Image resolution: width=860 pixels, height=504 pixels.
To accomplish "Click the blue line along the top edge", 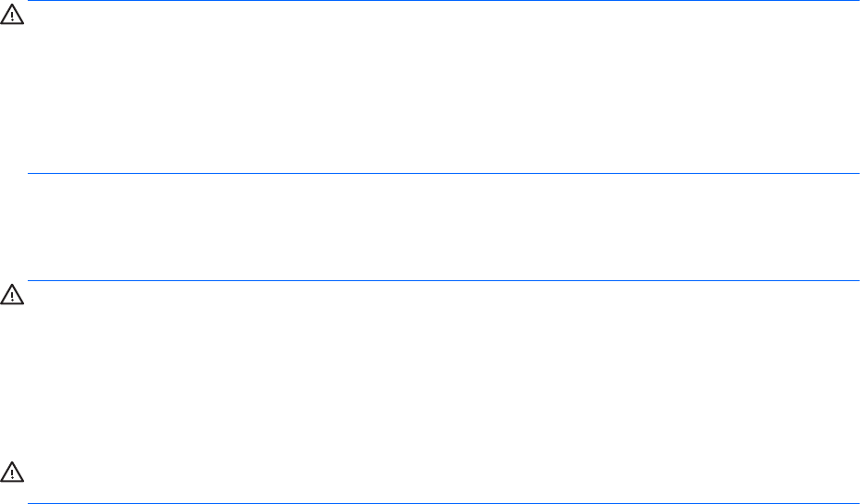I will point(444,1).
